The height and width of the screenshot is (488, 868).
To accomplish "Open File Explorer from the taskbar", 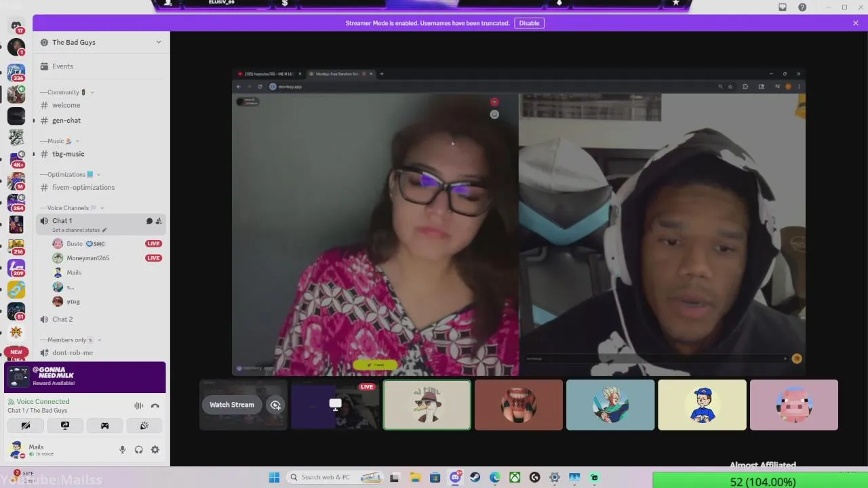I will (x=415, y=478).
